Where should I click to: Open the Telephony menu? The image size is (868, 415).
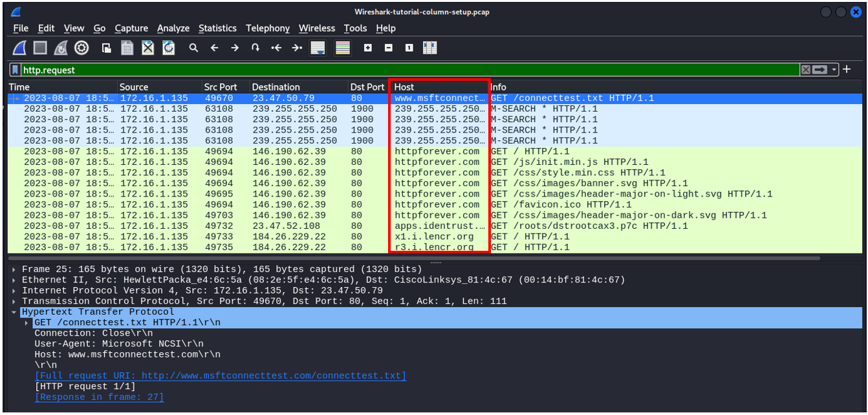point(268,28)
